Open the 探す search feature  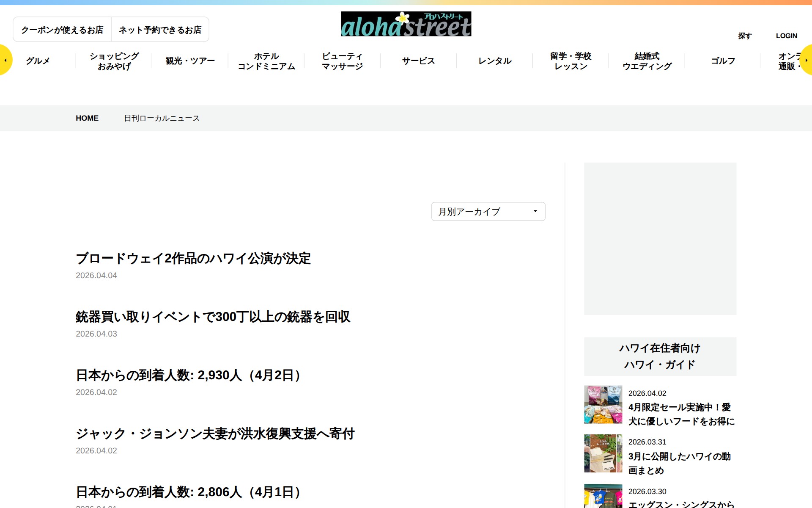[745, 36]
